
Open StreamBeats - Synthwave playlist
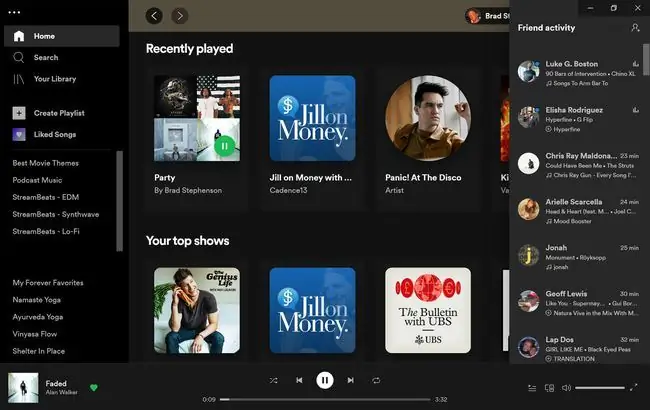(56, 214)
